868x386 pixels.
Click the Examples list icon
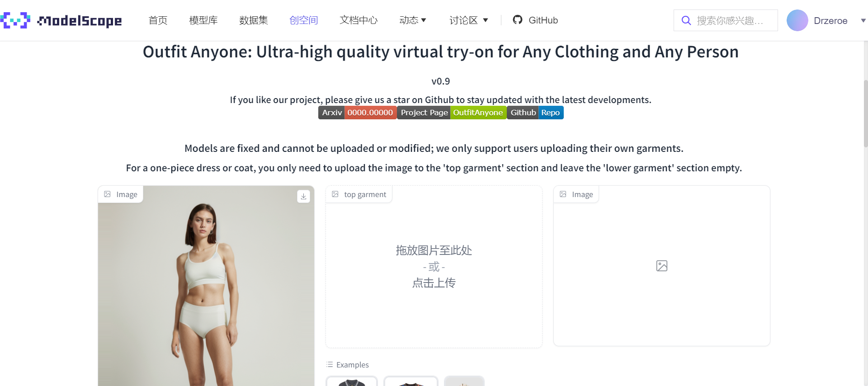(330, 364)
